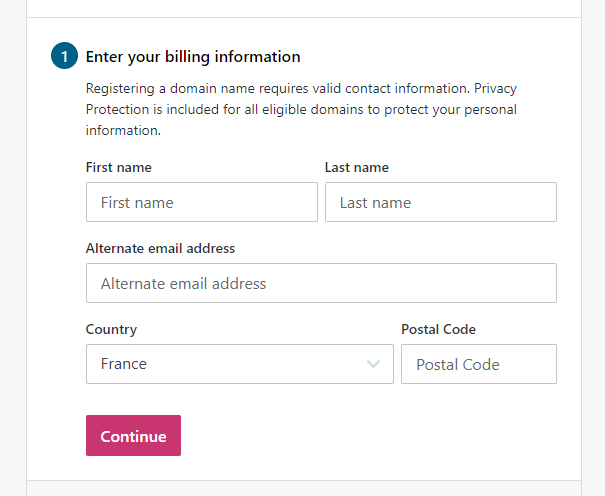The height and width of the screenshot is (496, 605).
Task: Focus the First name input field
Action: click(201, 202)
